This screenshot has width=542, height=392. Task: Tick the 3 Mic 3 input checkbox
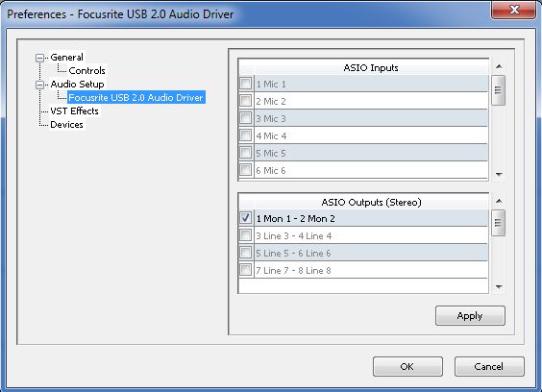(x=246, y=118)
